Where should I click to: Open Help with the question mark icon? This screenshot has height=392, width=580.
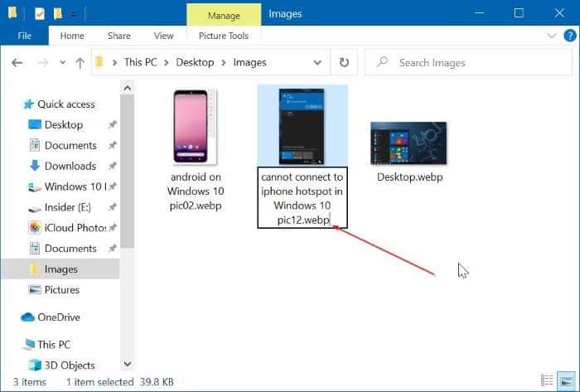click(570, 36)
